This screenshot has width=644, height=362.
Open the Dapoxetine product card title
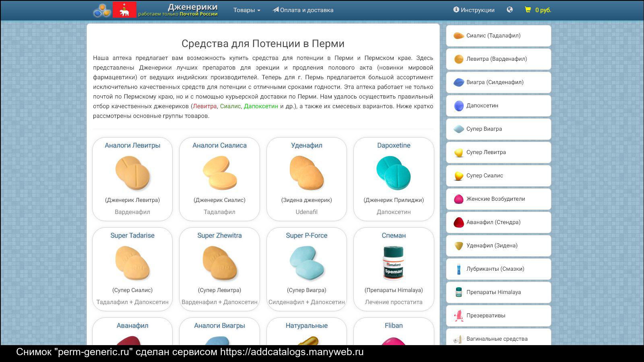coord(394,145)
